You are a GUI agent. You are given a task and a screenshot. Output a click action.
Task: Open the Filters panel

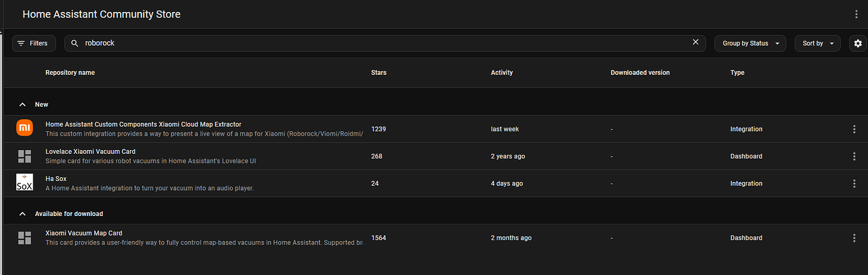pyautogui.click(x=33, y=43)
